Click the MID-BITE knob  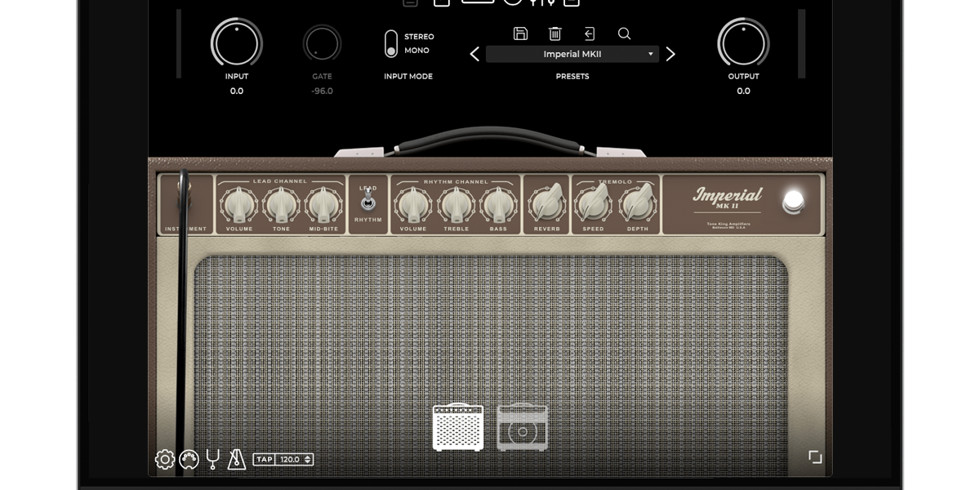[x=324, y=204]
